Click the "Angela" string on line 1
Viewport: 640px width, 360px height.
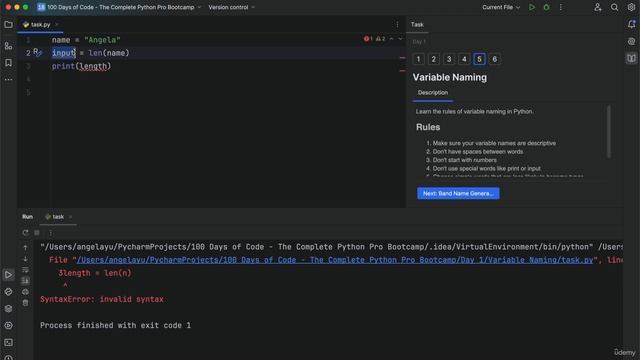click(102, 40)
